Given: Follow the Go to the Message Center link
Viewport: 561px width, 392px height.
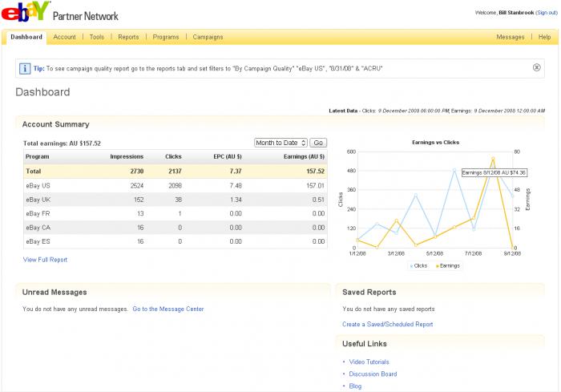Looking at the screenshot, I should point(167,309).
